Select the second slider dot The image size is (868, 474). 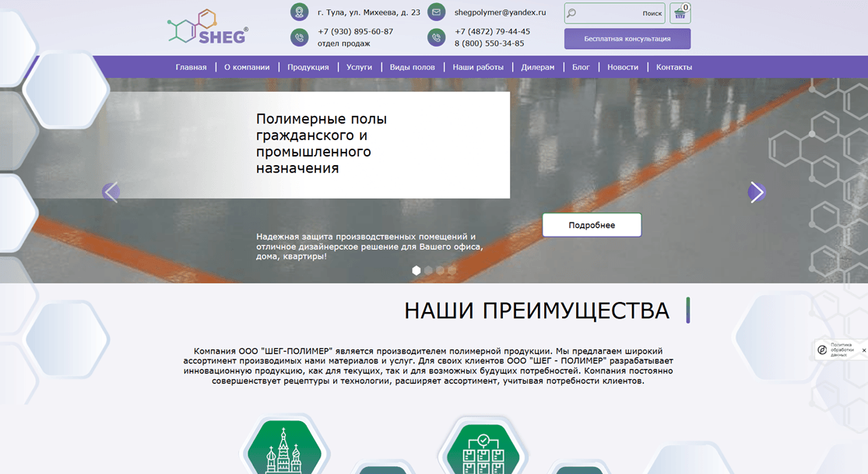point(428,270)
